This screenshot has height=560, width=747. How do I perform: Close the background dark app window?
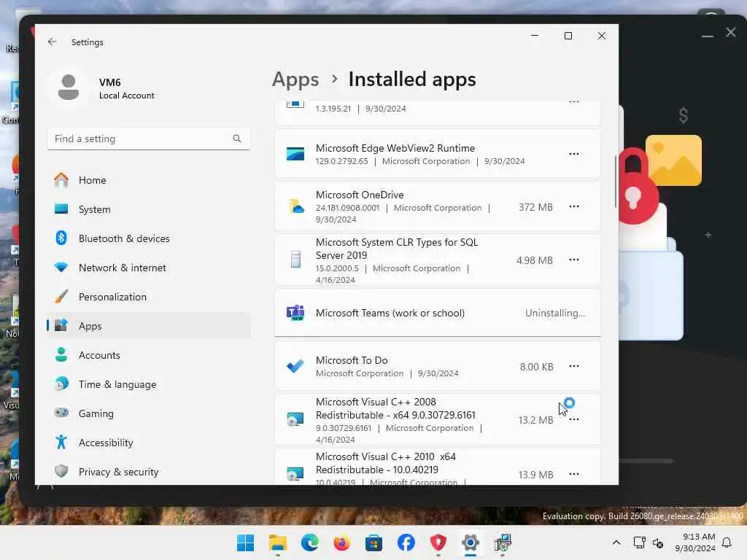(x=731, y=32)
